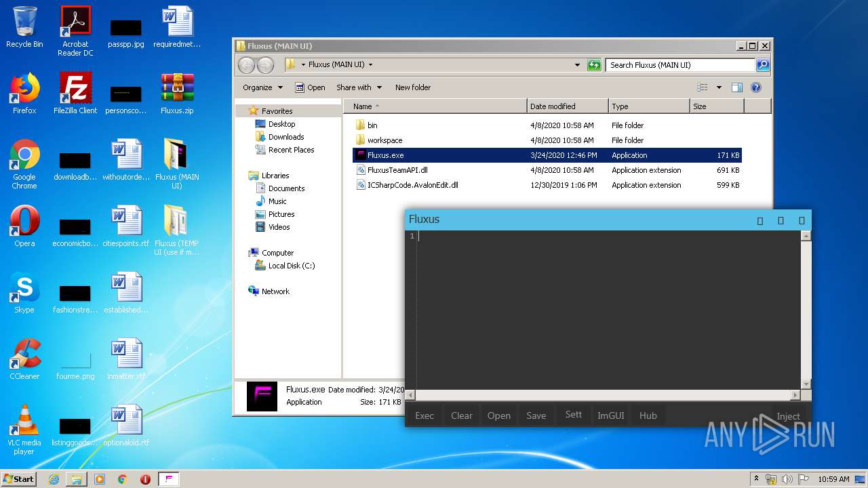Click Inject button in Fluxus
Image resolution: width=868 pixels, height=488 pixels.
point(789,416)
